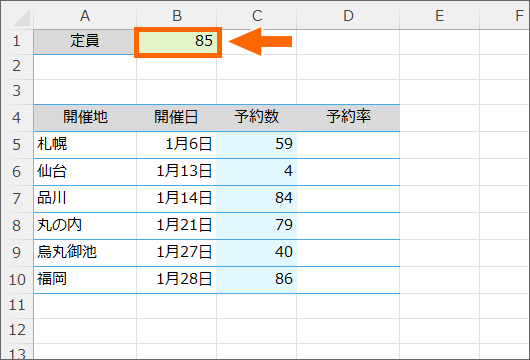Select row 4 header
Screen dimensions: 530x360
[17, 118]
